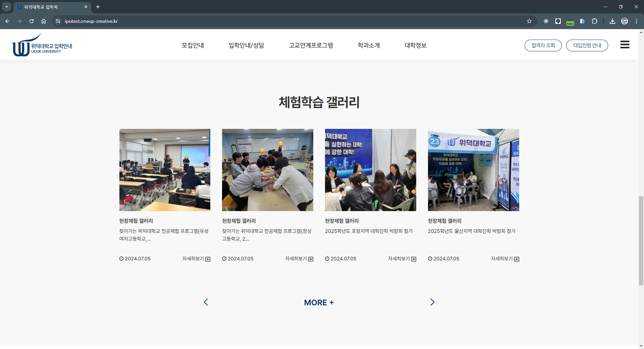The height and width of the screenshot is (349, 644).
Task: Bookmark the page with the star icon
Action: pos(529,21)
